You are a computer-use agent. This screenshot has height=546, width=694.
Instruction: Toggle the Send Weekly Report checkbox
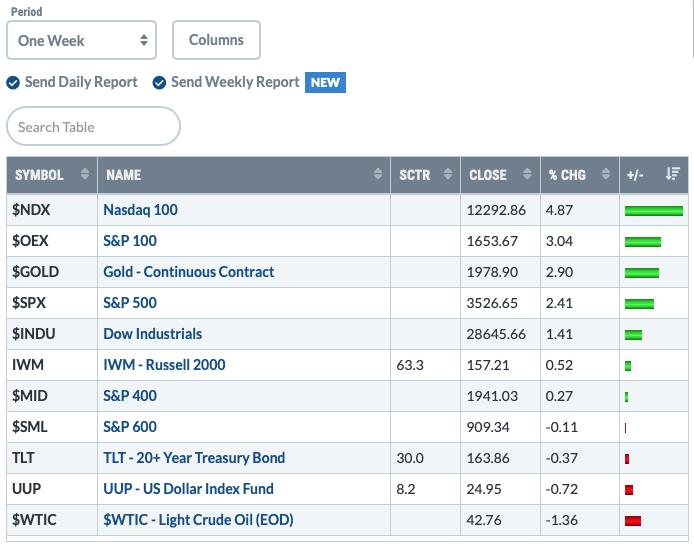click(x=159, y=83)
